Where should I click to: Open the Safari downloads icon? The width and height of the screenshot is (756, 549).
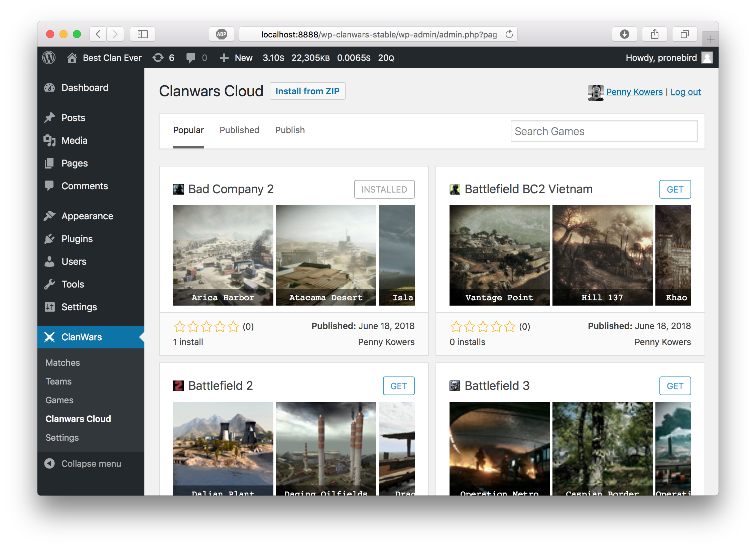click(x=624, y=34)
